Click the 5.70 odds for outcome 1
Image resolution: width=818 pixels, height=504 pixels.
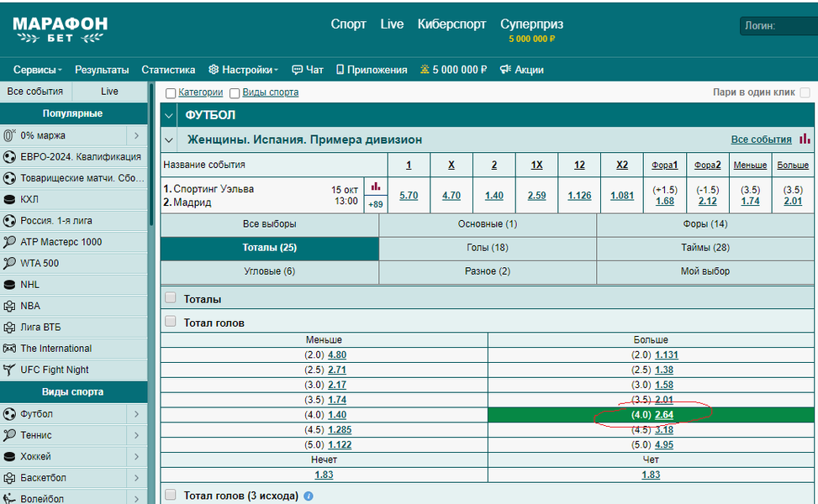coord(409,195)
